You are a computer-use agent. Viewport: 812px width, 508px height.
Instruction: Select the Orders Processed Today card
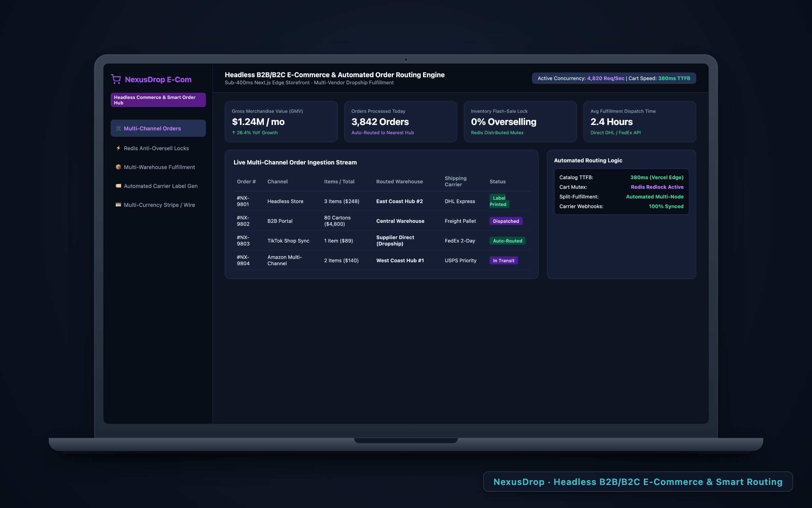tap(401, 122)
